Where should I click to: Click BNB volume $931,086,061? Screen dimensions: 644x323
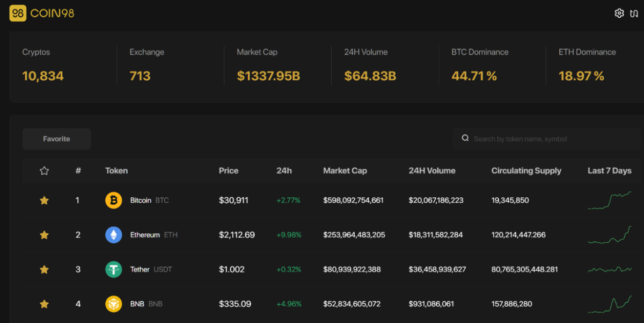431,304
